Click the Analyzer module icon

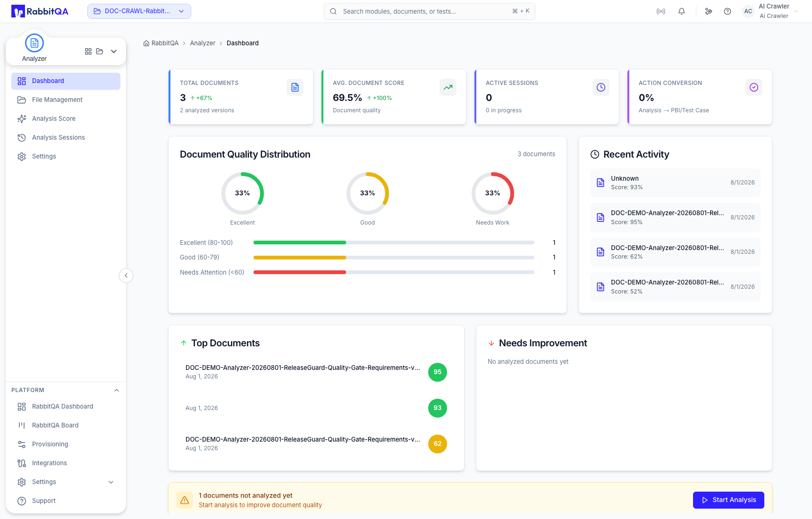pyautogui.click(x=34, y=43)
